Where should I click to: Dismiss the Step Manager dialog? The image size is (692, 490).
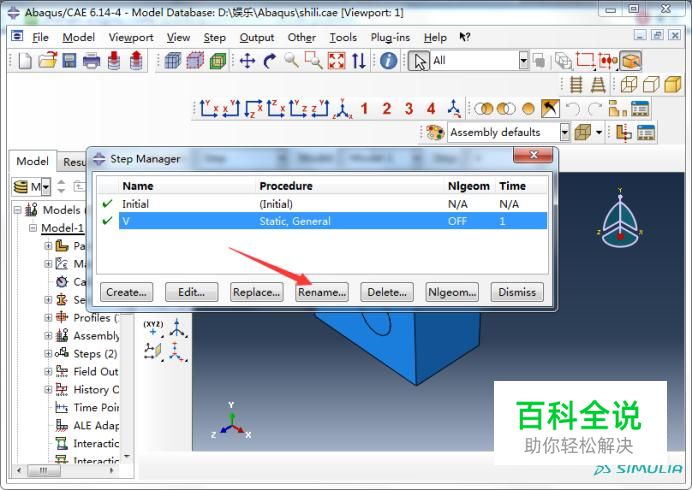517,292
